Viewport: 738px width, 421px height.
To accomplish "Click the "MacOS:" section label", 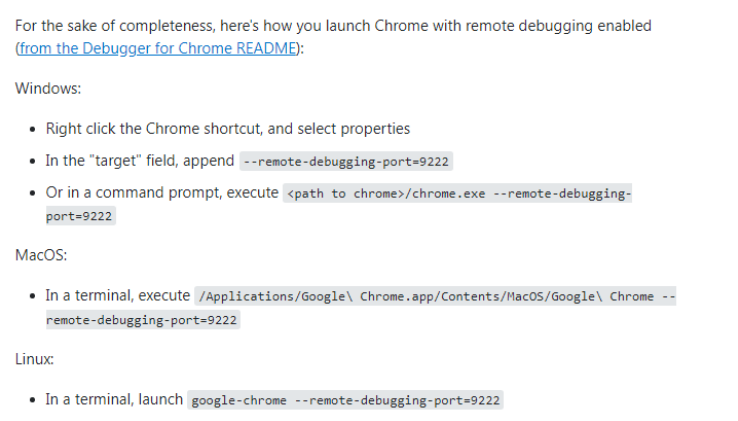I will click(x=41, y=255).
